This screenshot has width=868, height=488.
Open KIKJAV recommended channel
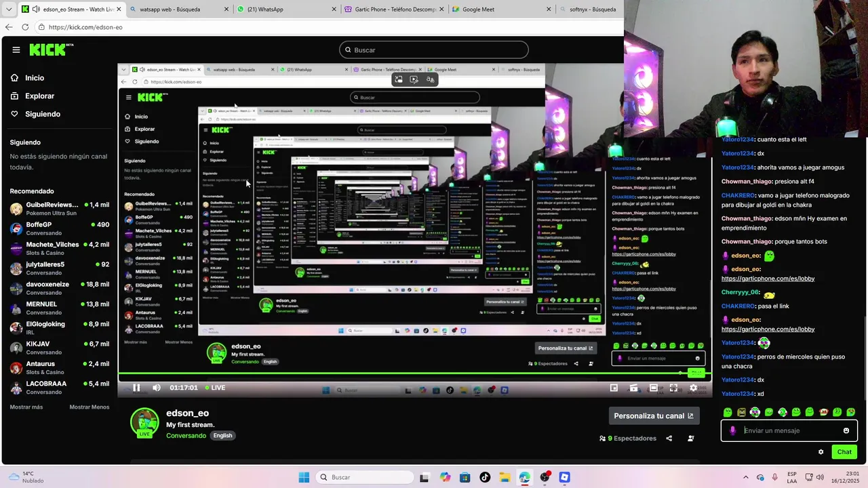[60, 348]
